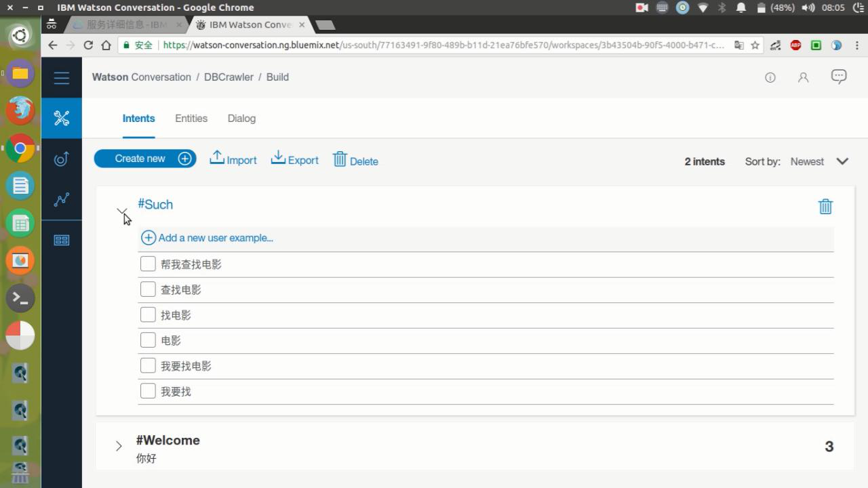Open the #Such intent title

(155, 204)
